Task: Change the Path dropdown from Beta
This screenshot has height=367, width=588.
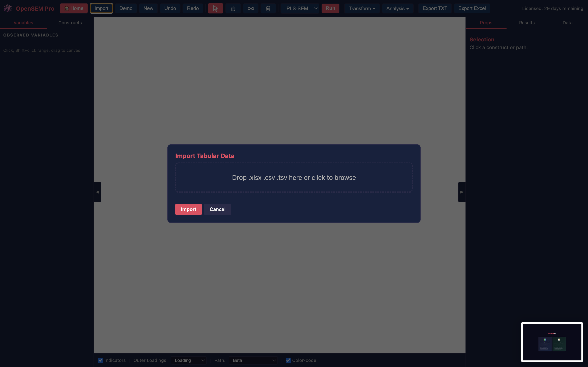Action: pos(253,360)
